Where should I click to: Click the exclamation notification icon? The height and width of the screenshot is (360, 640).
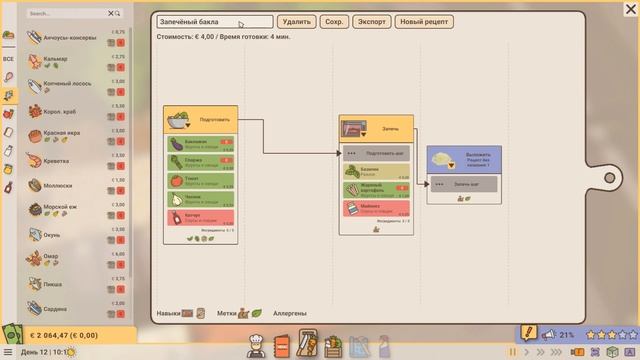coord(528,333)
